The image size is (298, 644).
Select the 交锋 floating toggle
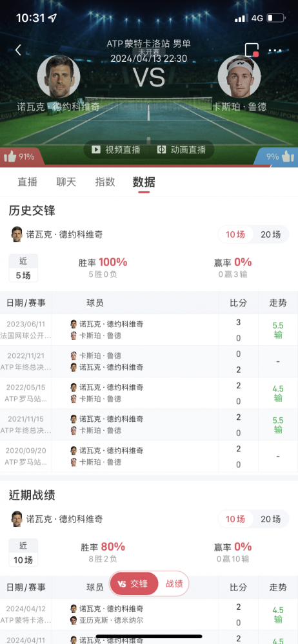pyautogui.click(x=134, y=583)
